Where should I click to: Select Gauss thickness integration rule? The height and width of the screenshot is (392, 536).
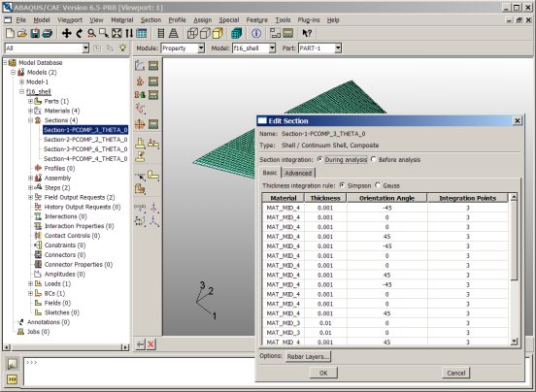(x=378, y=185)
